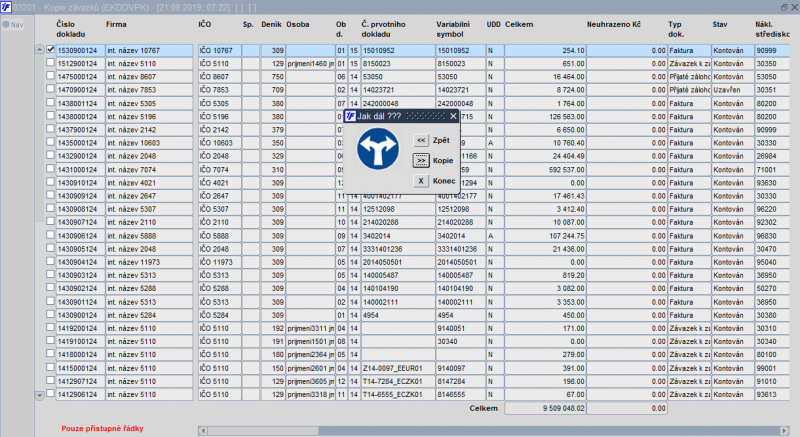800x437 pixels.
Task: Click the >> Kopie button
Action: pos(420,161)
